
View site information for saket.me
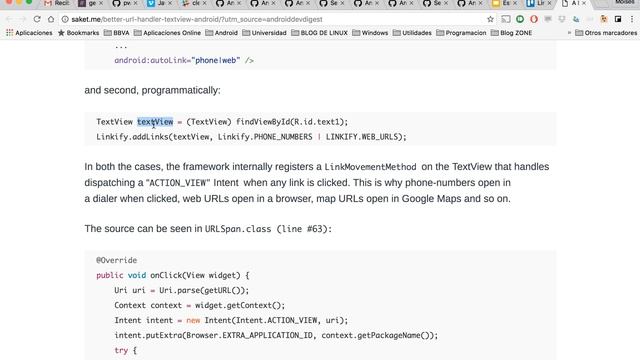click(64, 19)
